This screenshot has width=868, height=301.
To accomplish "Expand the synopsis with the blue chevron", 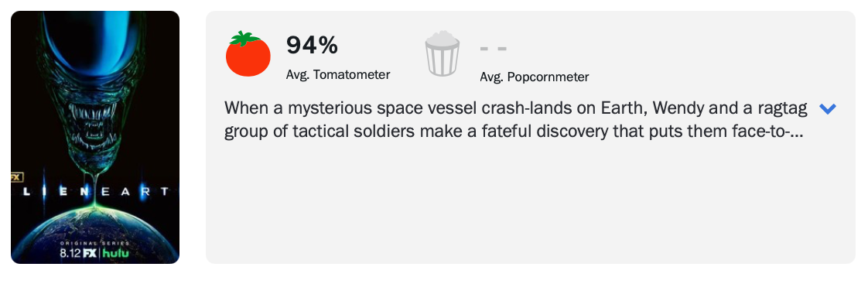I will coord(827,108).
